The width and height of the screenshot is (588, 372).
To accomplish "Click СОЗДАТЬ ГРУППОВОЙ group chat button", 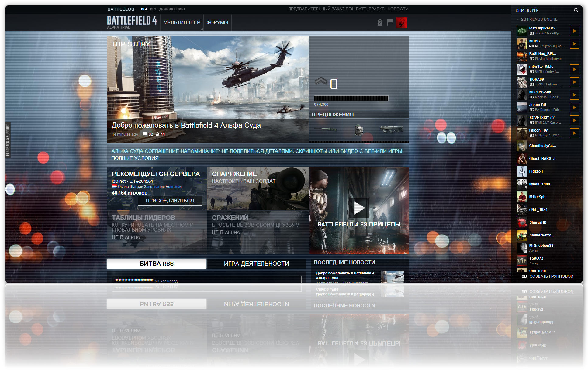I will [x=548, y=276].
